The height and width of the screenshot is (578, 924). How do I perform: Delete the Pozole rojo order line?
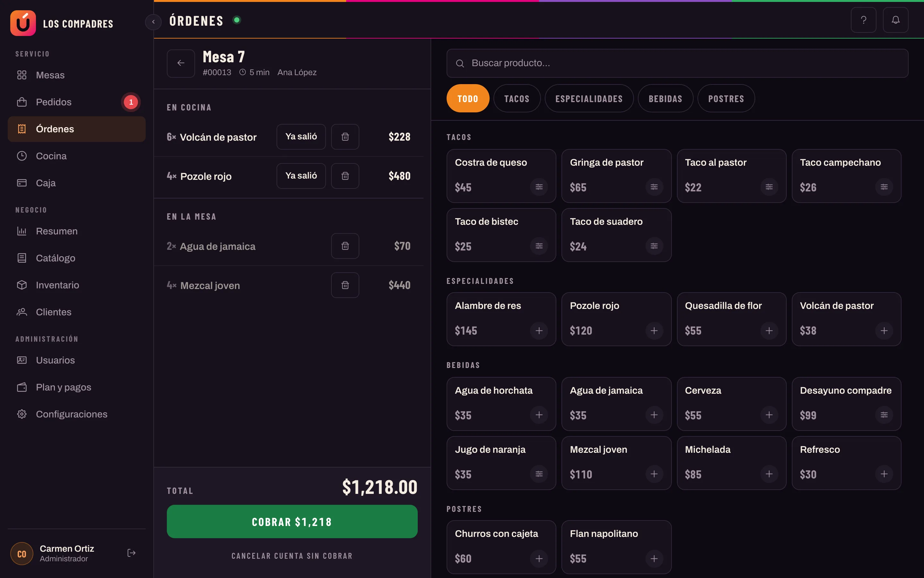(x=345, y=176)
